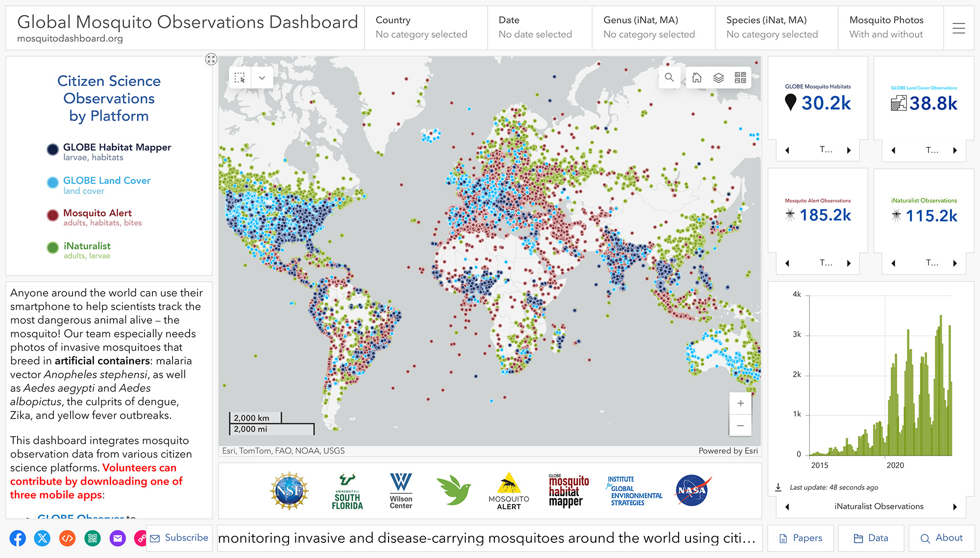This screenshot has width=980, height=558.
Task: Click GLOBE Land Cover legend entry
Action: pyautogui.click(x=98, y=185)
